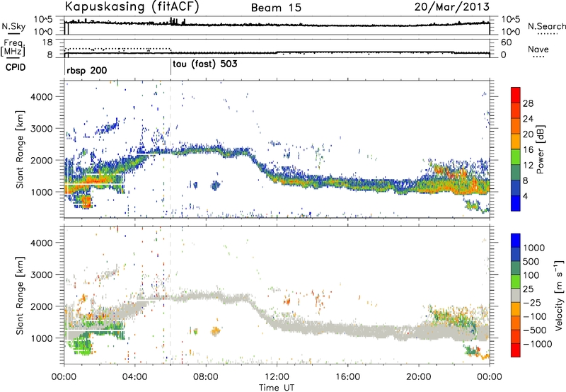Click the 'tau (fast) 503' CPID marker
This screenshot has height=392, width=566.
(205, 64)
